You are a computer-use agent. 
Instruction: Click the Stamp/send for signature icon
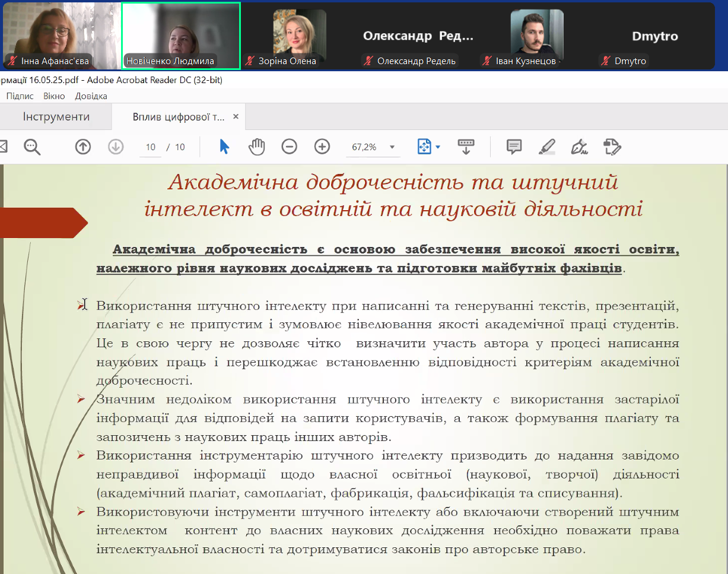(612, 147)
